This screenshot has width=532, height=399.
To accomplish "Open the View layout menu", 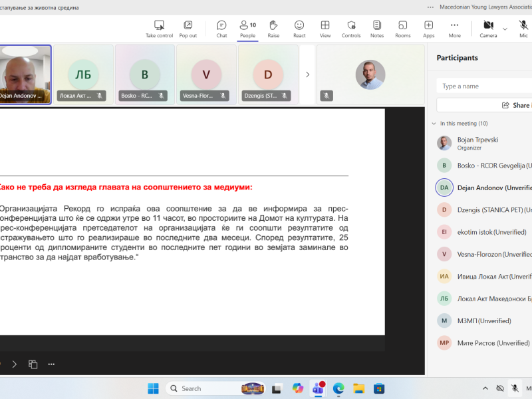I will [325, 28].
